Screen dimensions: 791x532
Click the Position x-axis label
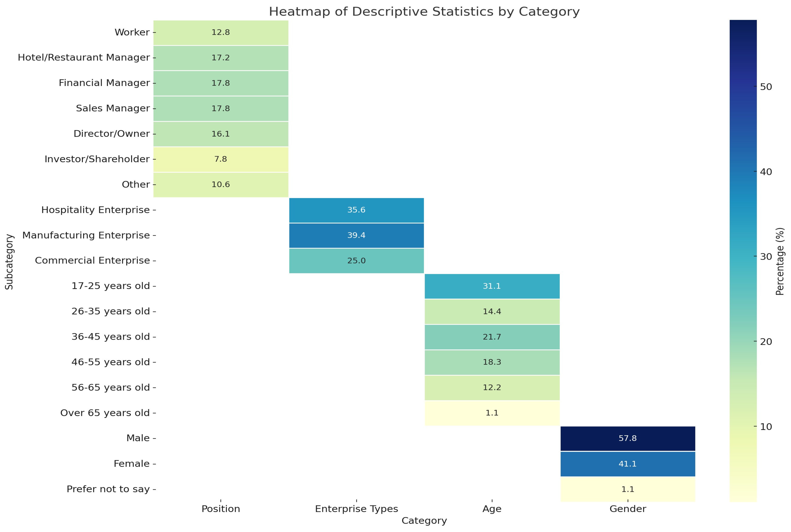(x=221, y=509)
